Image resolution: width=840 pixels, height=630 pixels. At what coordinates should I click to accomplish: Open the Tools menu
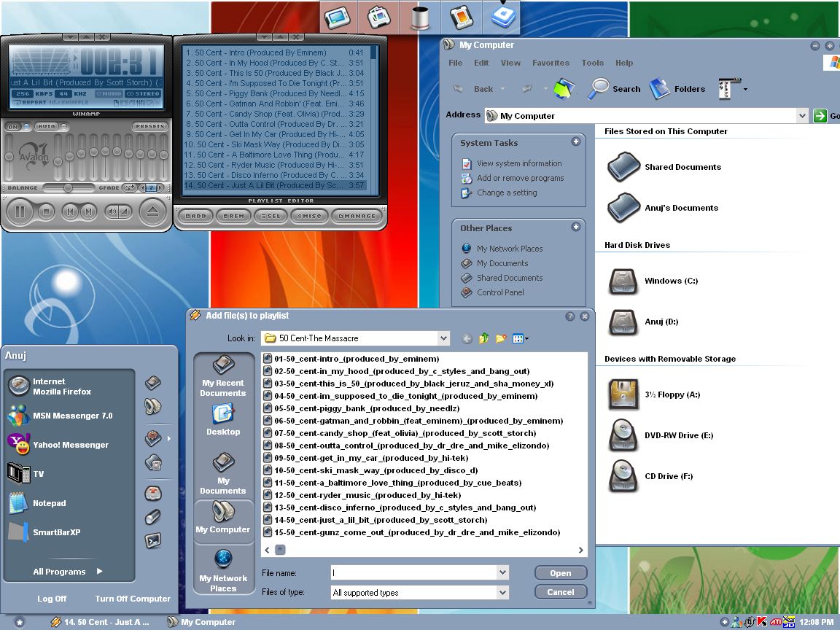592,63
